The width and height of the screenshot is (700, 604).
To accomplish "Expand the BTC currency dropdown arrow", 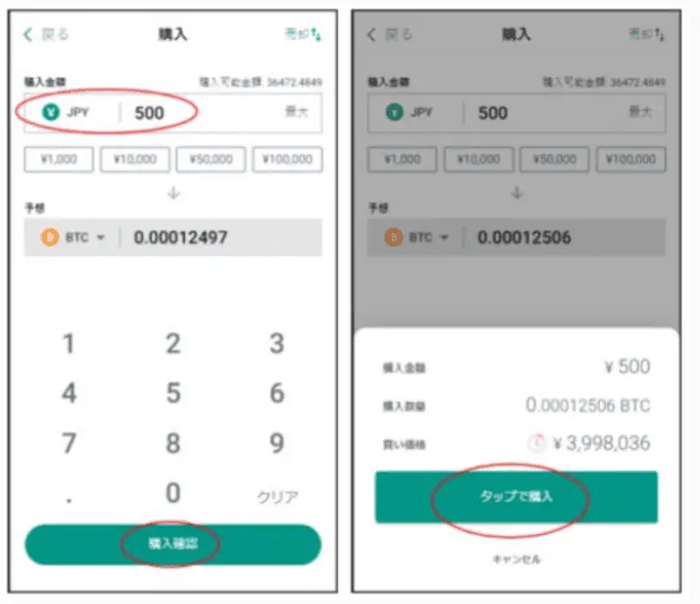I will (101, 237).
